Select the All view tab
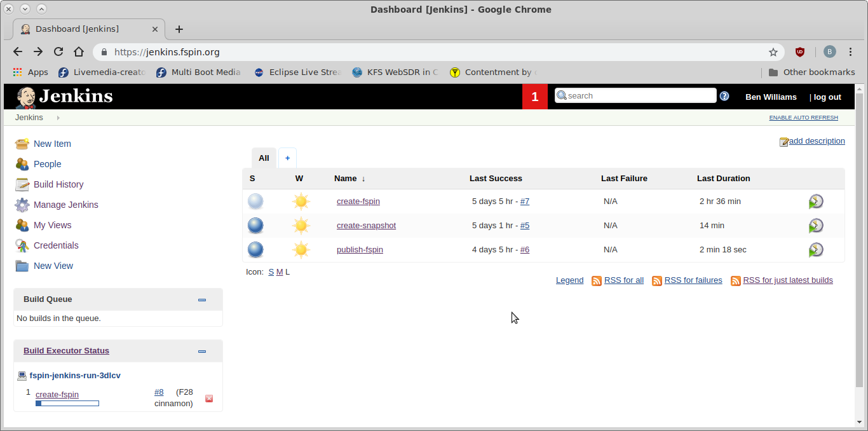868x431 pixels. pos(264,158)
